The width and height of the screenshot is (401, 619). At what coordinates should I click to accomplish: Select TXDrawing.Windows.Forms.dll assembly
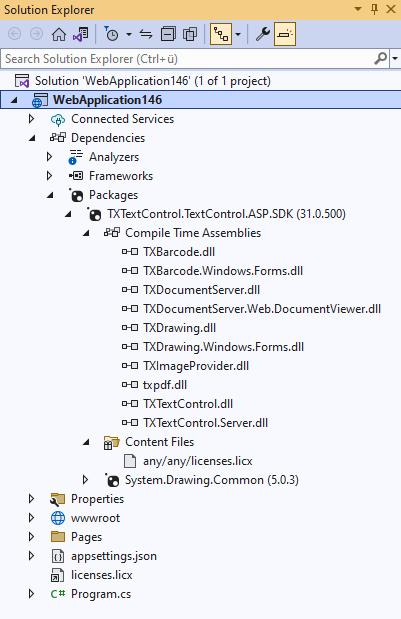click(x=223, y=347)
